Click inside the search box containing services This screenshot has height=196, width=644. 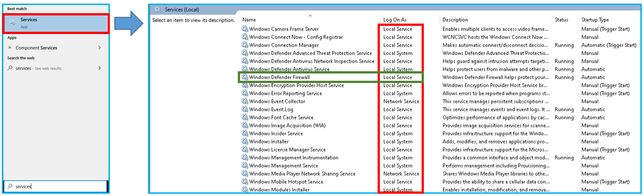[x=56, y=186]
